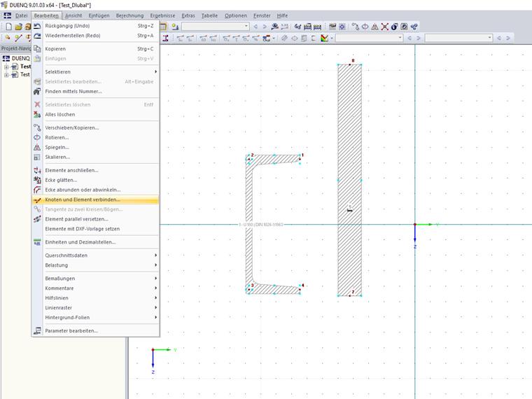Choose Rotieren... menu entry
Viewport: 532px width, 399px height.
coord(95,138)
